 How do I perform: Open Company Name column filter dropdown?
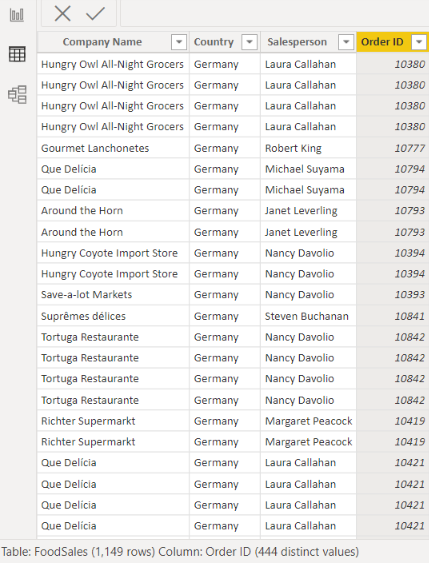(x=179, y=42)
